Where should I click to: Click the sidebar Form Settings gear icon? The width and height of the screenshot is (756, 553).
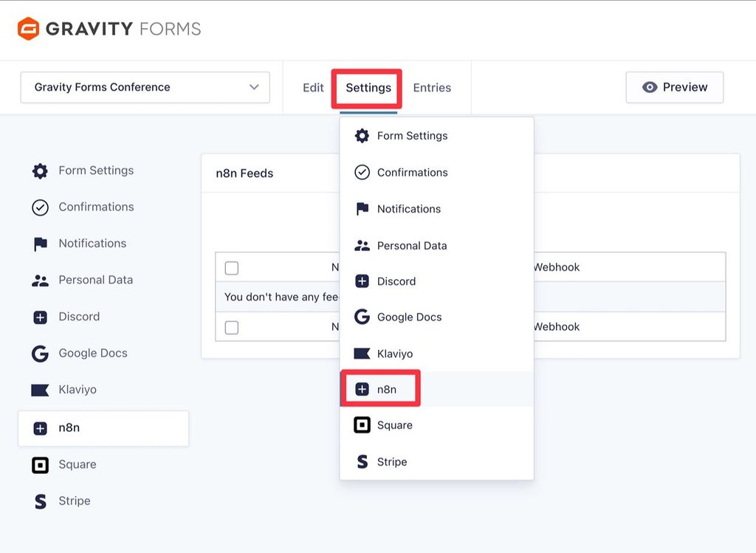40,171
